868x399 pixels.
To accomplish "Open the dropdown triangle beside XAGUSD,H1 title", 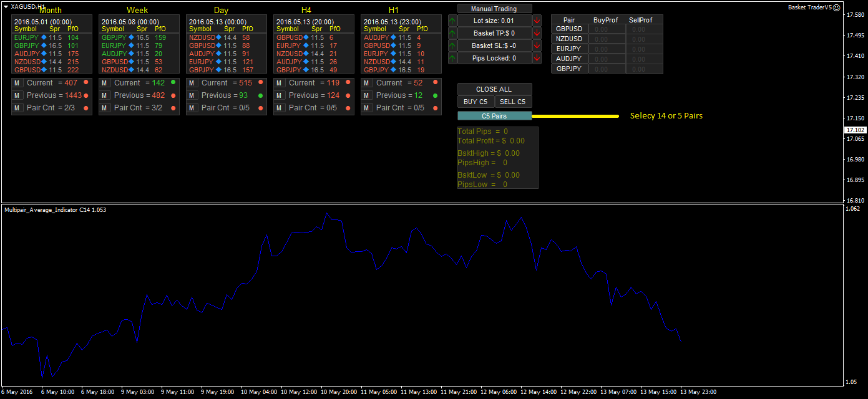I will 6,6.
